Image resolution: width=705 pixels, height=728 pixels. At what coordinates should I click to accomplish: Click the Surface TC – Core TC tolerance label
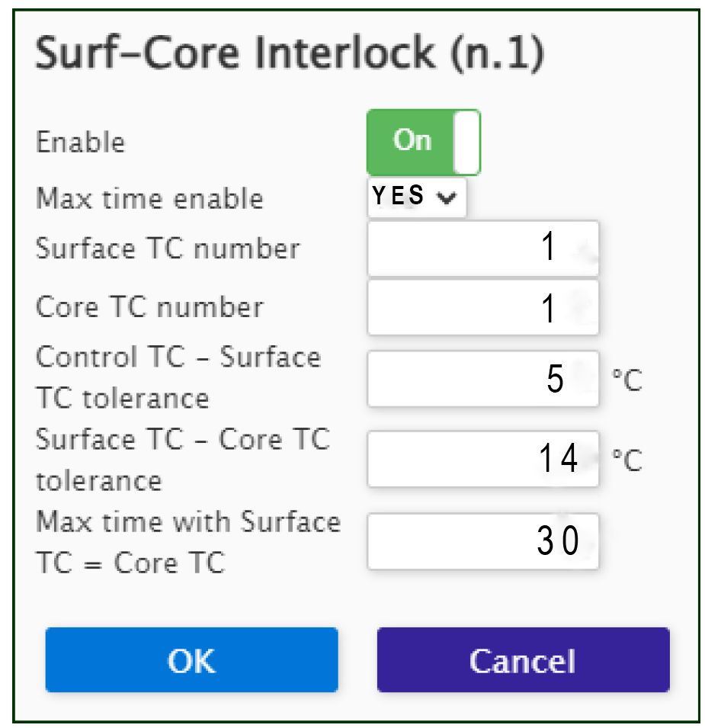[183, 460]
